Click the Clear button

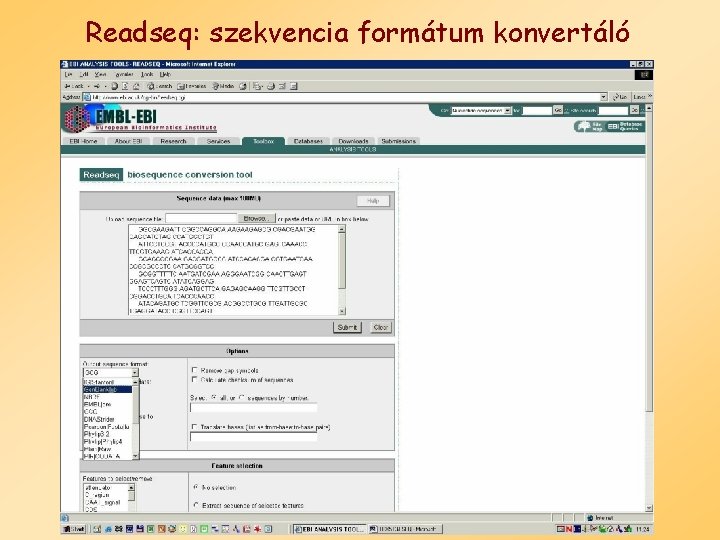coord(381,327)
